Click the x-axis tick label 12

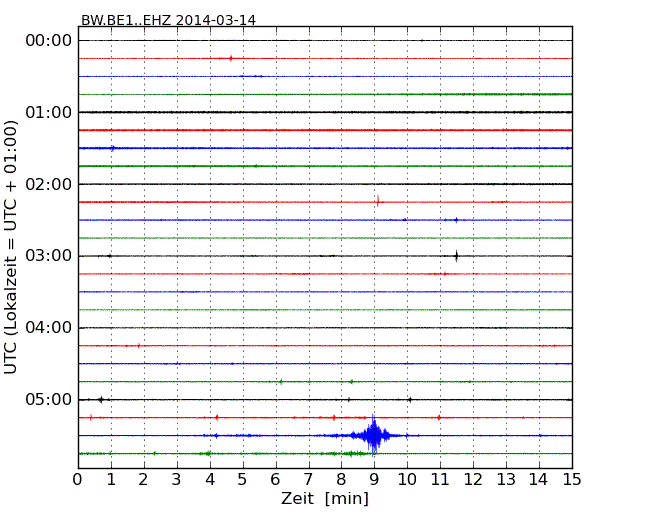[473, 480]
